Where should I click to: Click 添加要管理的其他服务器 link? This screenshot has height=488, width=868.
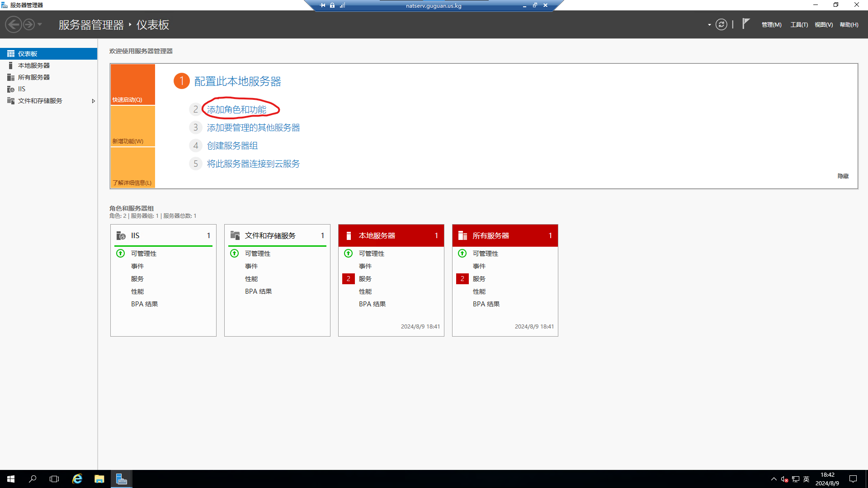[253, 128]
